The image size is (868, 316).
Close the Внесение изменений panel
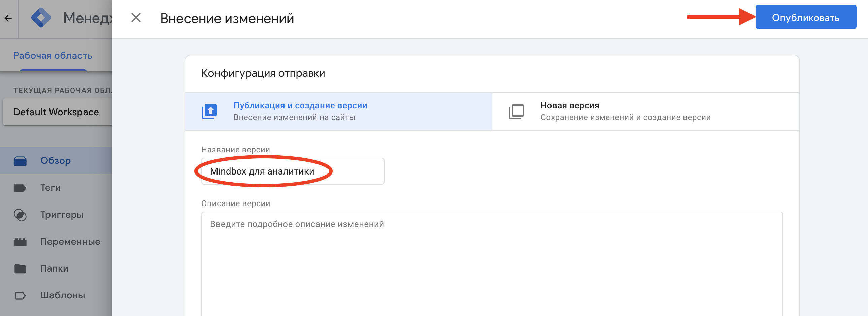[136, 18]
